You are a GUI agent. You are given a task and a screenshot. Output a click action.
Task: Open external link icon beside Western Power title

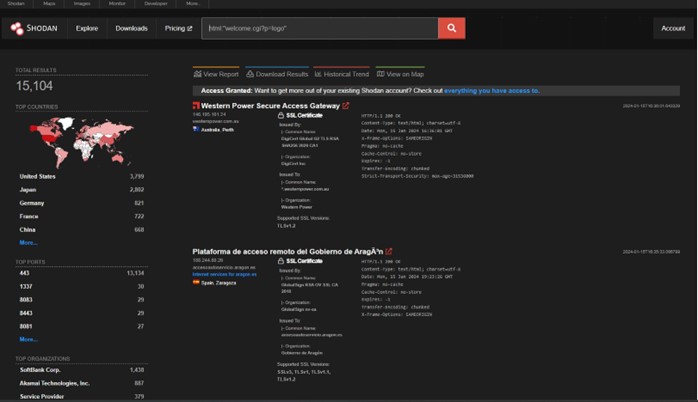[345, 106]
